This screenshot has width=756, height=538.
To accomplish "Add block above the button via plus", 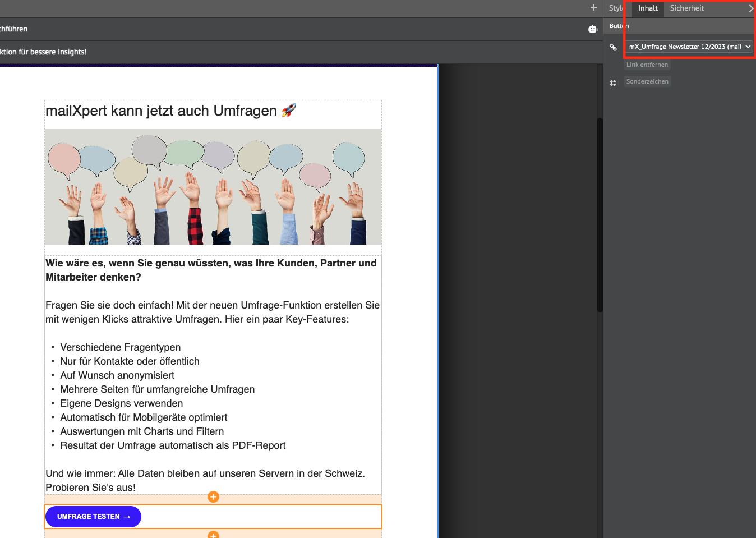I will pos(213,496).
